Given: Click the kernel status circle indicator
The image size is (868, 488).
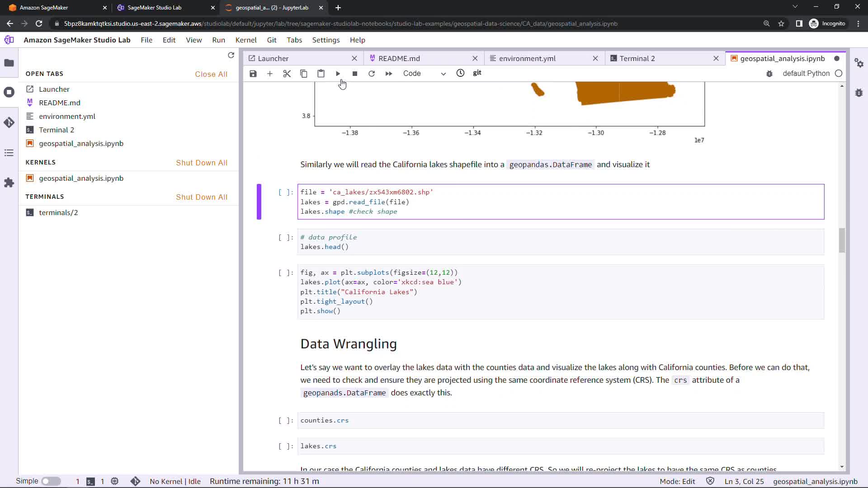Looking at the screenshot, I should (839, 73).
